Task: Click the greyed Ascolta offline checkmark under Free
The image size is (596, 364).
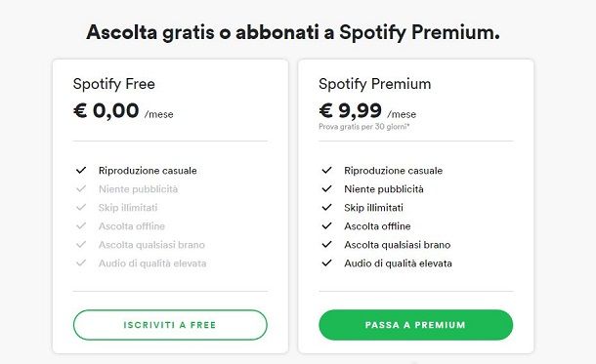Action: click(x=81, y=225)
